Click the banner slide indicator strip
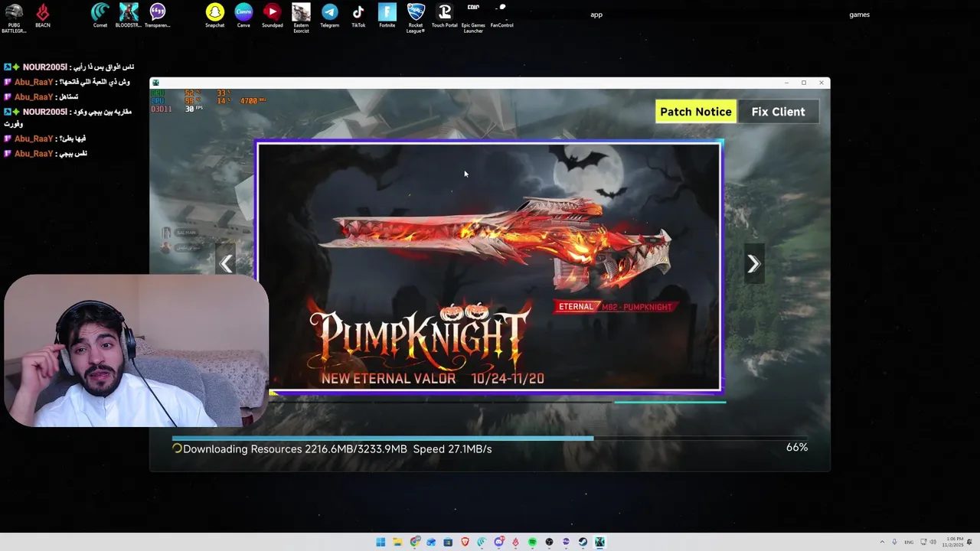 [498, 402]
